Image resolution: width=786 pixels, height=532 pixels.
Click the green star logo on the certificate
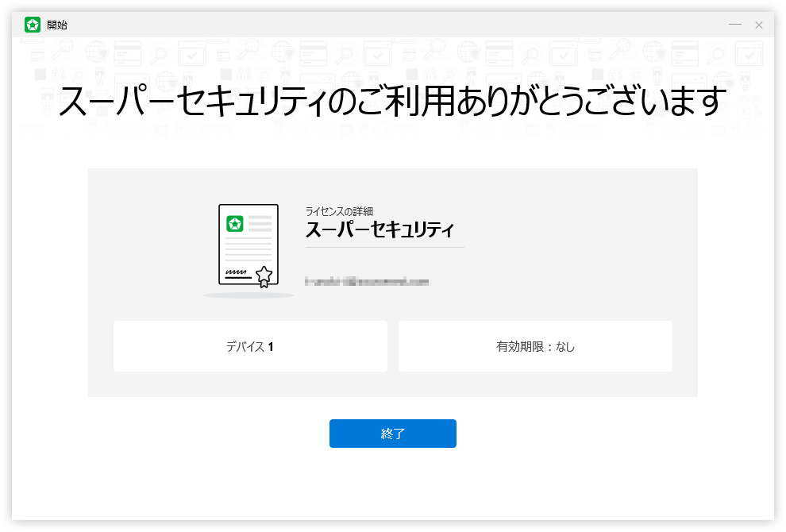tap(234, 224)
